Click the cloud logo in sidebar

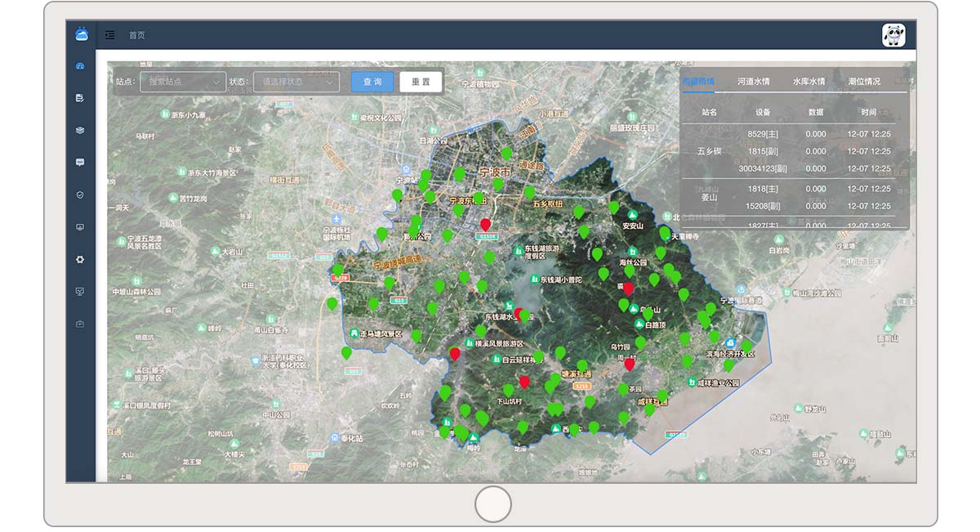81,34
